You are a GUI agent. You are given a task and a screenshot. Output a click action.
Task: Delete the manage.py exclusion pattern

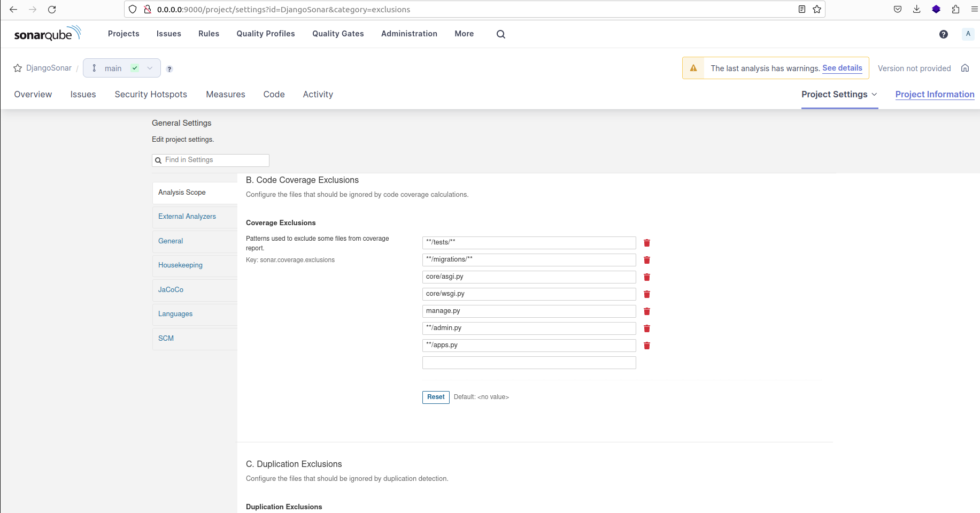click(x=647, y=311)
